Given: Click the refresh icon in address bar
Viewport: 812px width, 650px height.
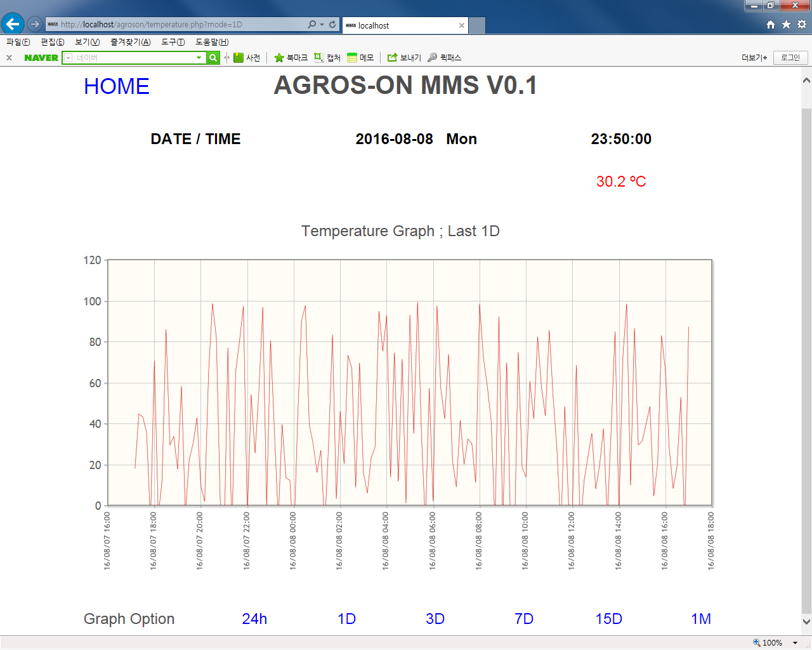Looking at the screenshot, I should pyautogui.click(x=332, y=24).
